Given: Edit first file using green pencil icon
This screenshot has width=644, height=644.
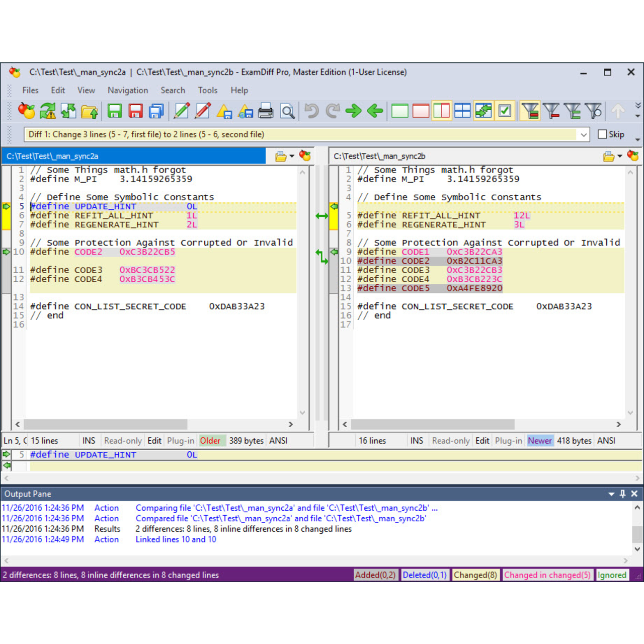Looking at the screenshot, I should coord(182,111).
